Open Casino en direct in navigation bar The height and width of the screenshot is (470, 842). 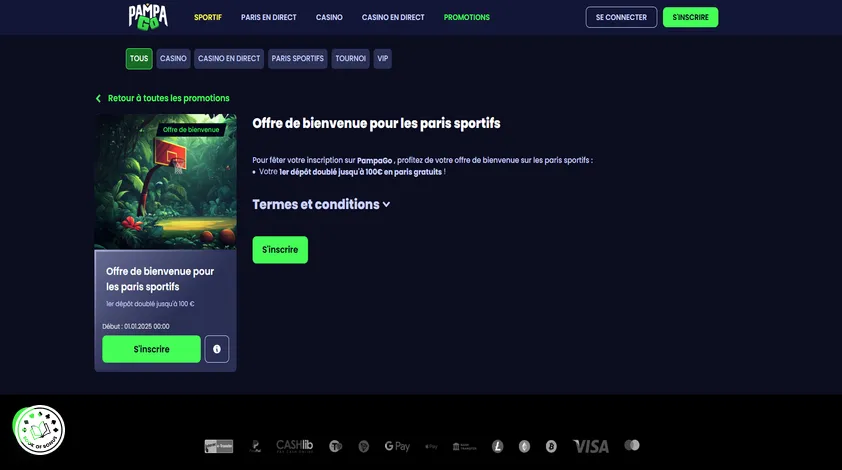tap(393, 17)
